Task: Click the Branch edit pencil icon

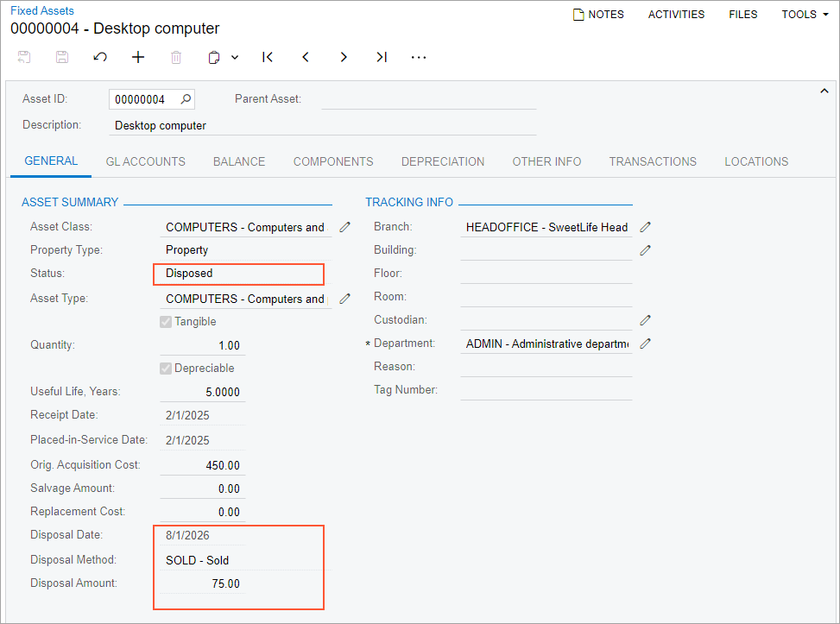Action: (x=645, y=227)
